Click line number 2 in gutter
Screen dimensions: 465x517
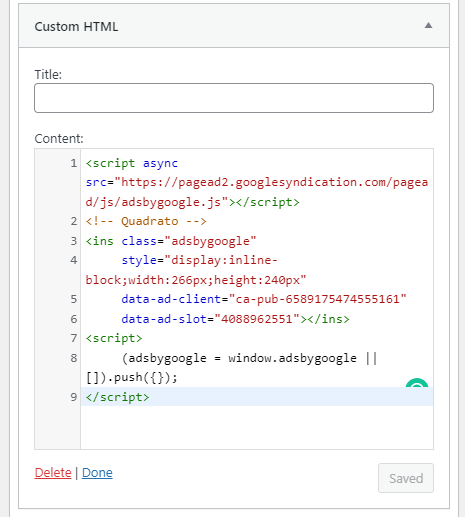74,221
